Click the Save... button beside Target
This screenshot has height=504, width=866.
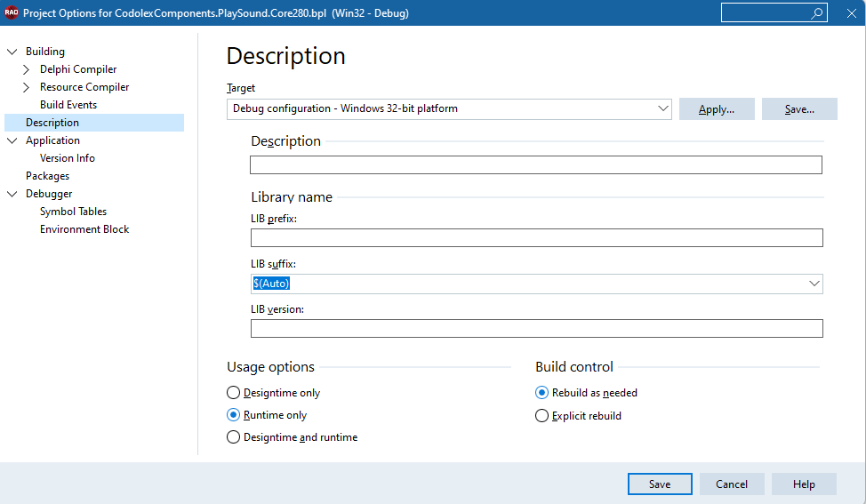[x=799, y=108]
